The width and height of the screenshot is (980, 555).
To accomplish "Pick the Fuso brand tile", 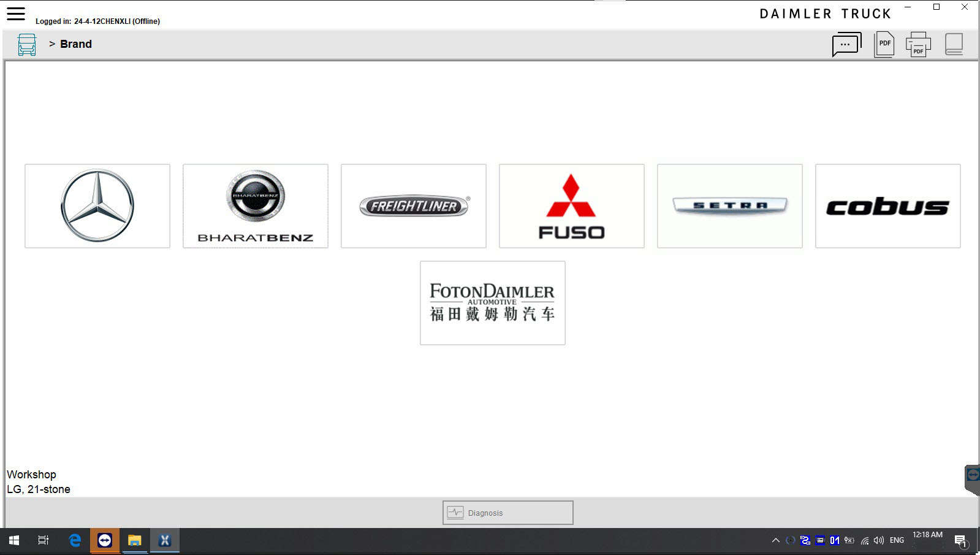I will coord(572,206).
